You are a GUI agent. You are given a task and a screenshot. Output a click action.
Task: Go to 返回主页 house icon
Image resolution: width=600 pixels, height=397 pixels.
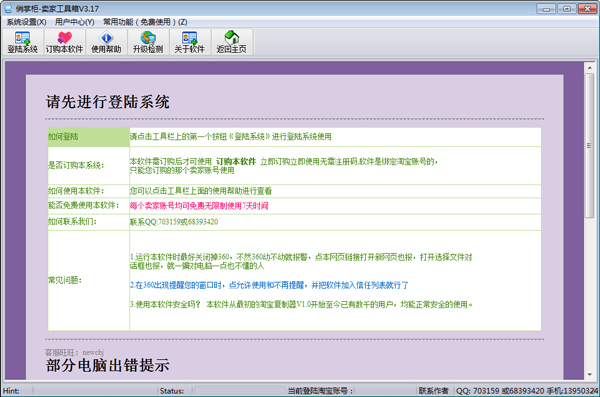click(x=232, y=42)
